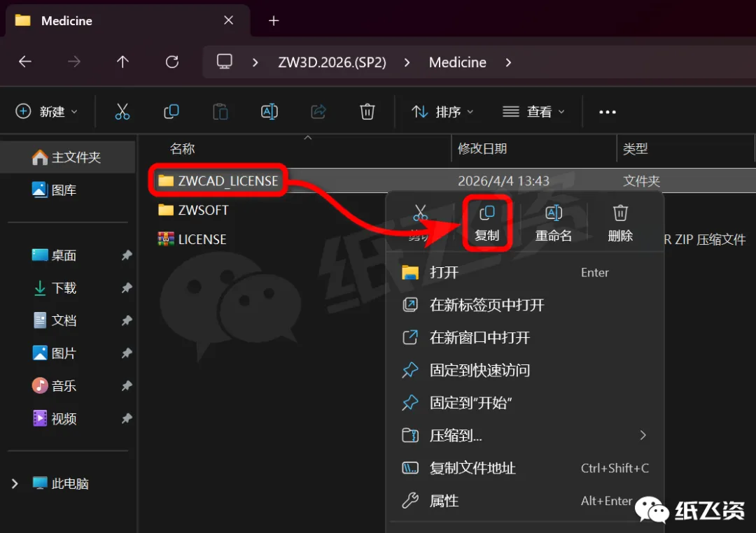The width and height of the screenshot is (756, 533).
Task: Click the Share icon in toolbar
Action: [x=318, y=112]
